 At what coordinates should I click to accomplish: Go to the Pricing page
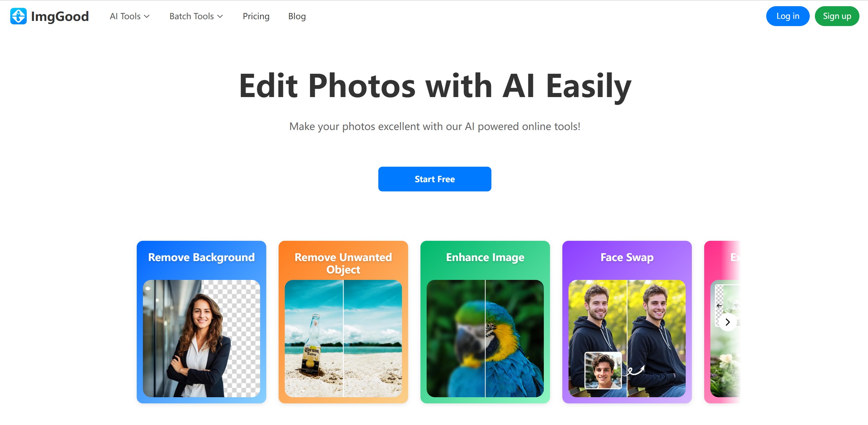coord(256,16)
